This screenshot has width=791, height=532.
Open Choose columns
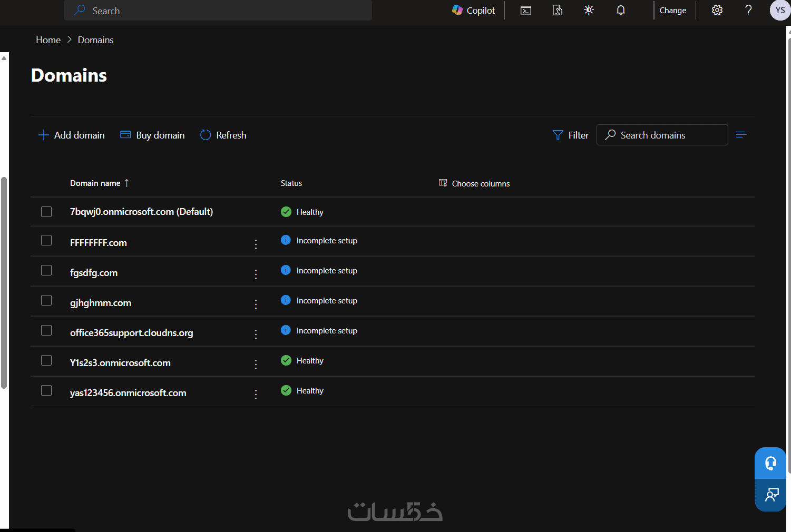474,183
